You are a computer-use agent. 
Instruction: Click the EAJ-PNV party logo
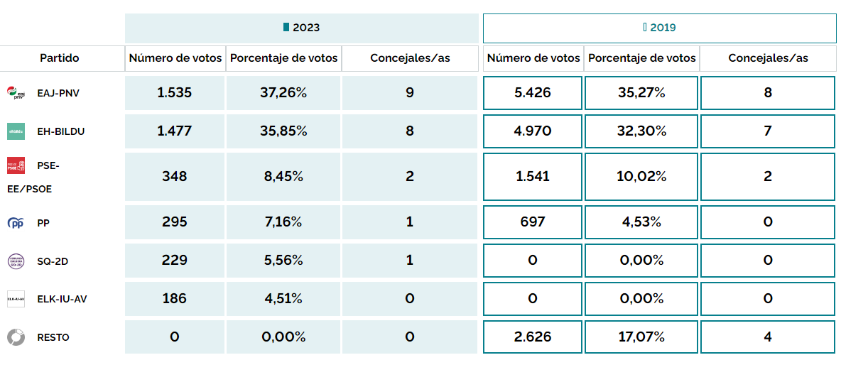[x=16, y=93]
